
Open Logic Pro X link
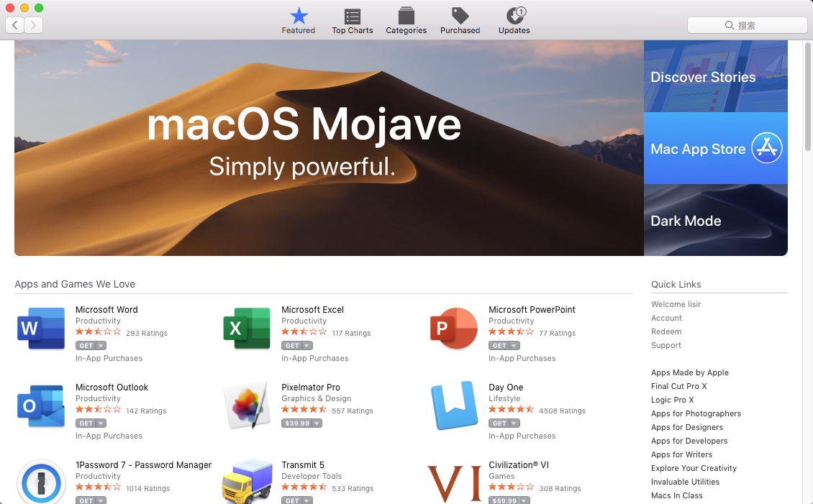[673, 400]
